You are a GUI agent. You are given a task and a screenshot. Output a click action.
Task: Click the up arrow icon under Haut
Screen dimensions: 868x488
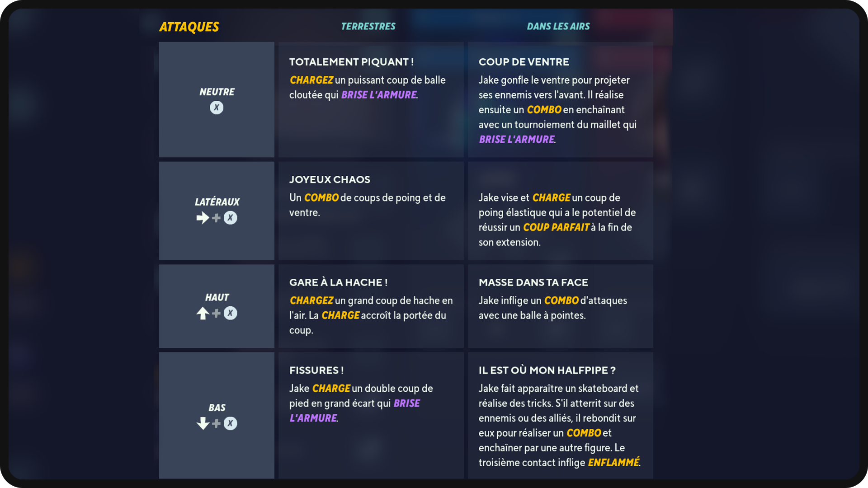[x=203, y=313]
